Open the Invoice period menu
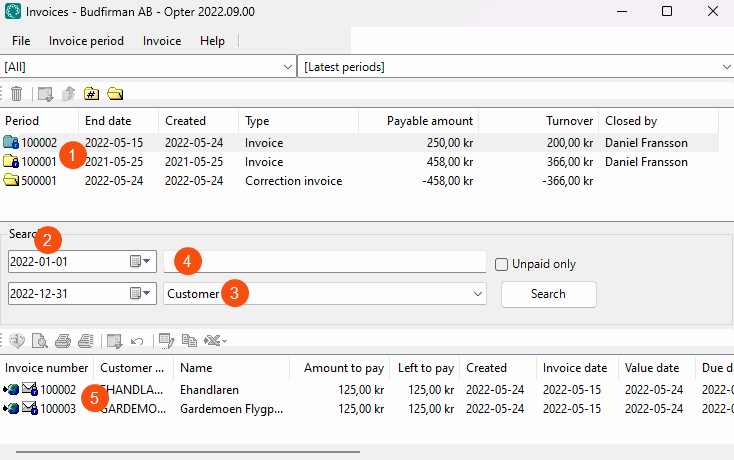 click(86, 41)
